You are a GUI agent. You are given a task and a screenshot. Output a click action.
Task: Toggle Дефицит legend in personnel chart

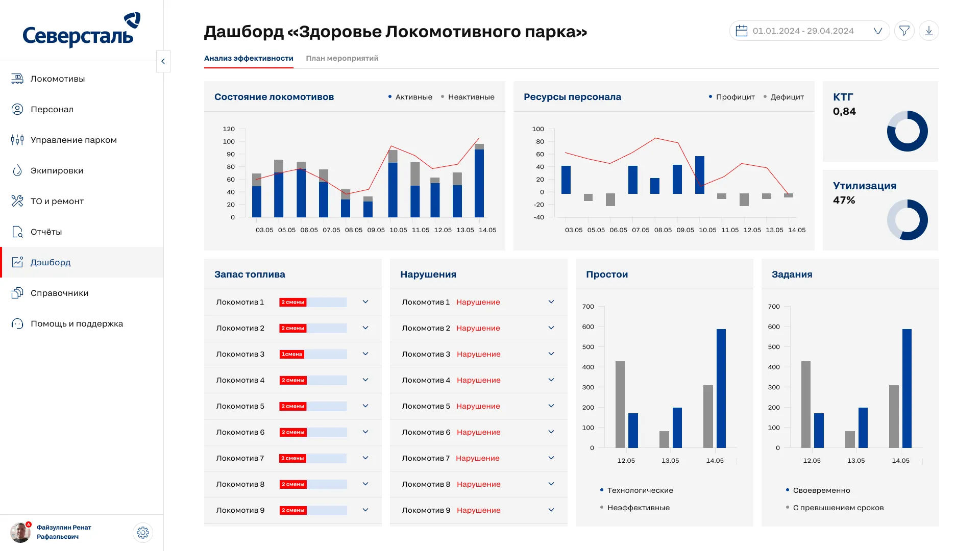[783, 97]
